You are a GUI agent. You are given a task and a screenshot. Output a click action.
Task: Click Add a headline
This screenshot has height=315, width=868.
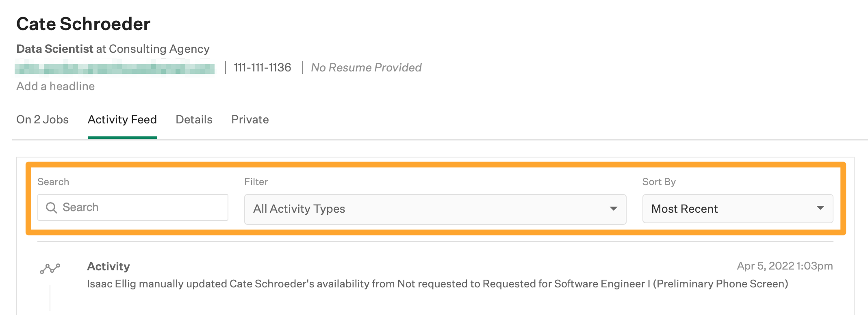pos(56,86)
